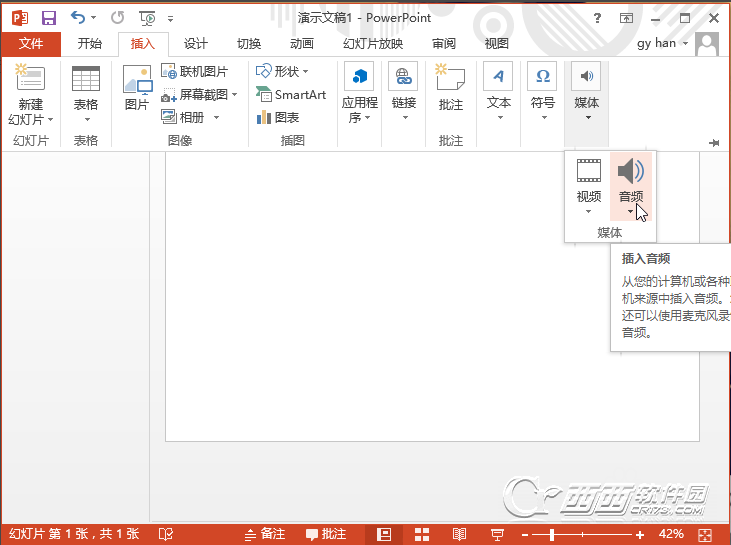This screenshot has width=731, height=545.
Task: Open the gy han account menu
Action: pyautogui.click(x=662, y=43)
